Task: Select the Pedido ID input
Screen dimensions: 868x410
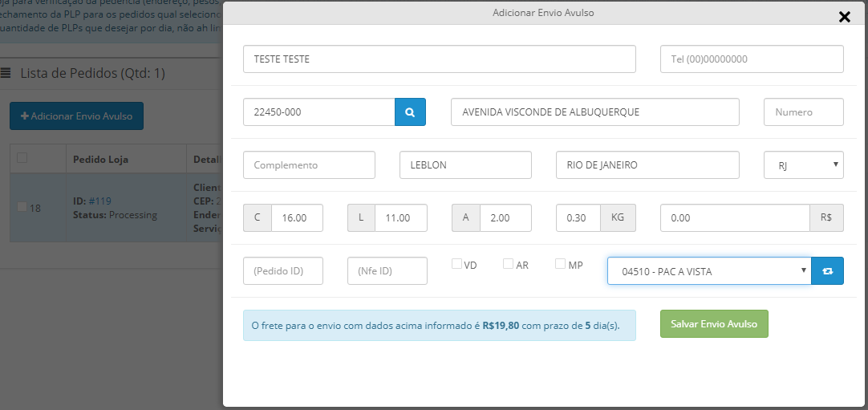Action: [x=283, y=271]
